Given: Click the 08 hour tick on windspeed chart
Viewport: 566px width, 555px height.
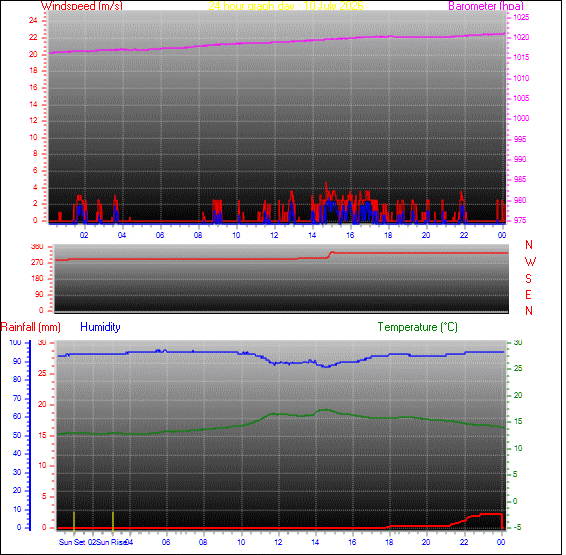Looking at the screenshot, I should 198,235.
